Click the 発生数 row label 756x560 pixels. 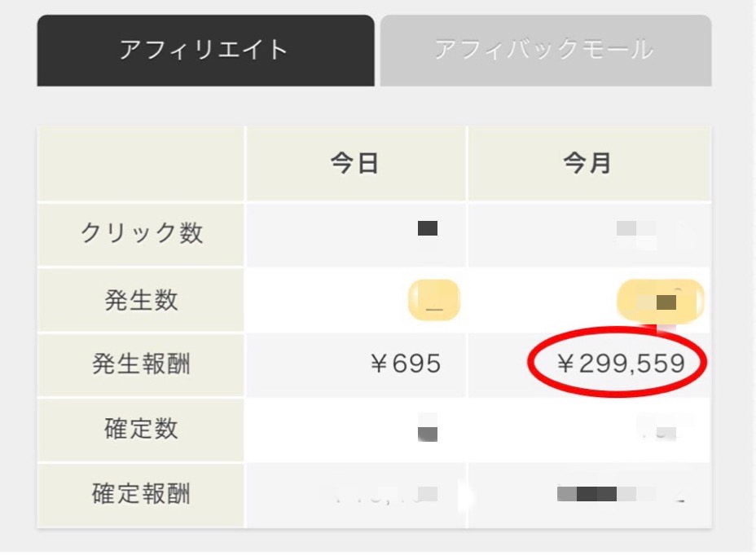point(141,300)
